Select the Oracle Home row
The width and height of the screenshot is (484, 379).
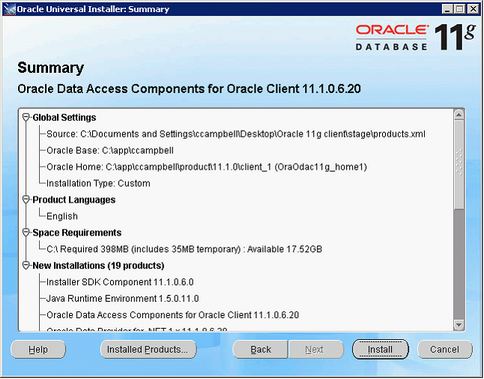tap(207, 167)
